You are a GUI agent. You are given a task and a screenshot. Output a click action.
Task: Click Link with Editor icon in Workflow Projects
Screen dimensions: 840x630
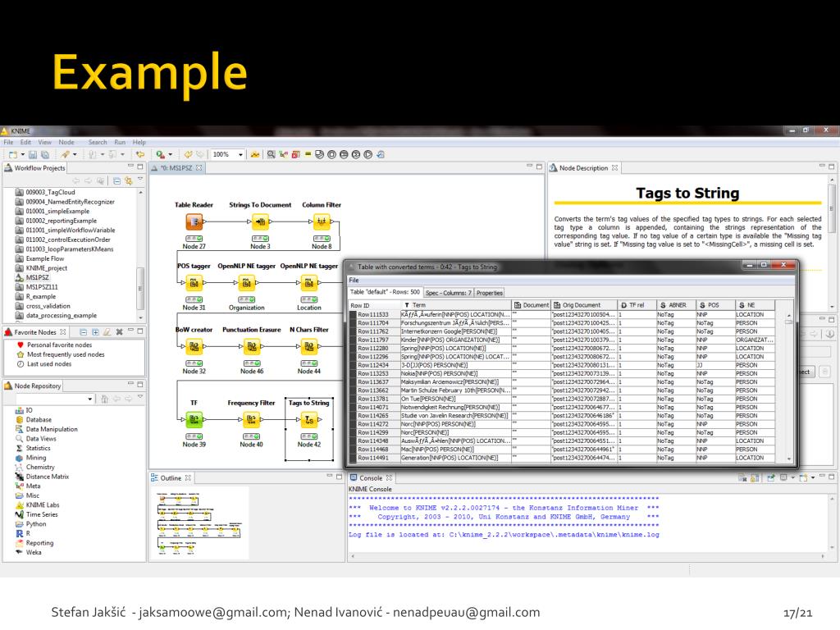point(129,180)
